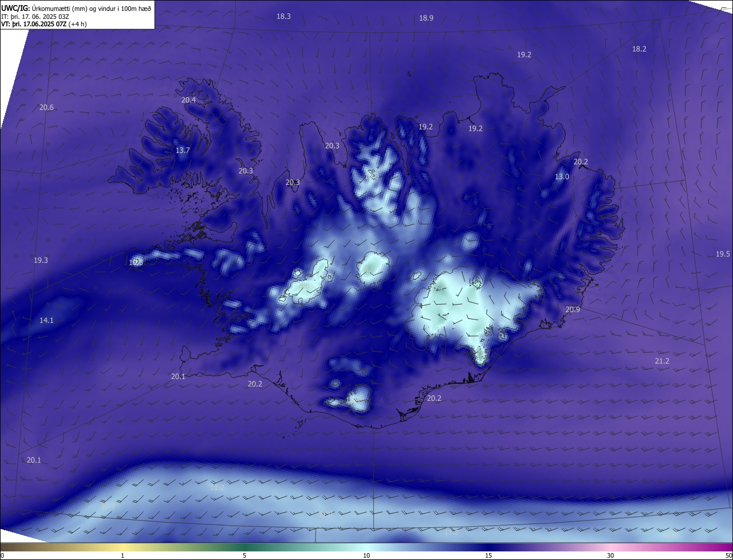Click the 13.7 value label on the map
This screenshot has height=560, width=733.
click(x=183, y=151)
